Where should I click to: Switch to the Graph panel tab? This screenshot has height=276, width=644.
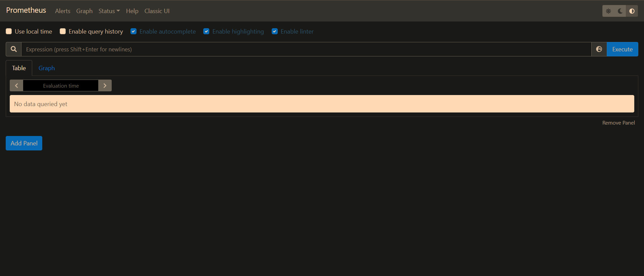click(47, 68)
